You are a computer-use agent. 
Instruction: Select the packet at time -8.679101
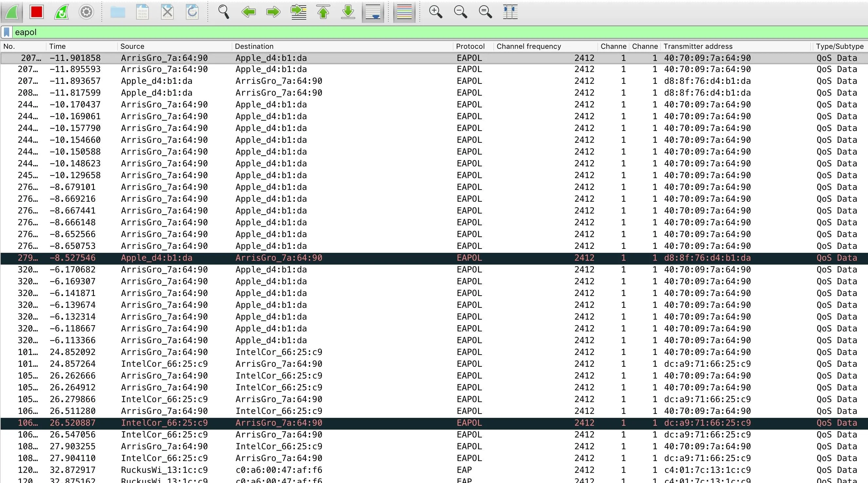pyautogui.click(x=434, y=187)
